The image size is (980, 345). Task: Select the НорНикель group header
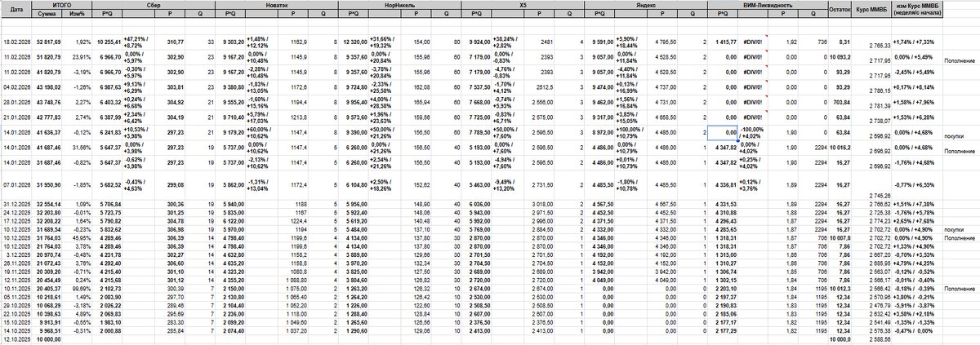(400, 4)
